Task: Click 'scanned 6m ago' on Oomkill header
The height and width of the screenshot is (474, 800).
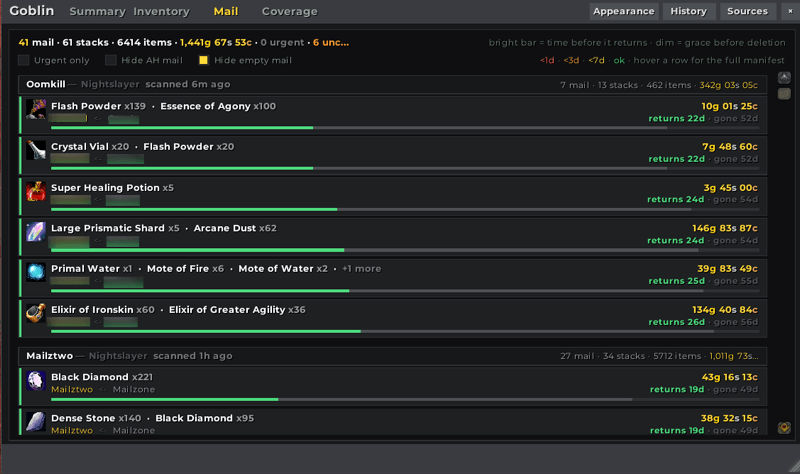Action: tap(187, 85)
